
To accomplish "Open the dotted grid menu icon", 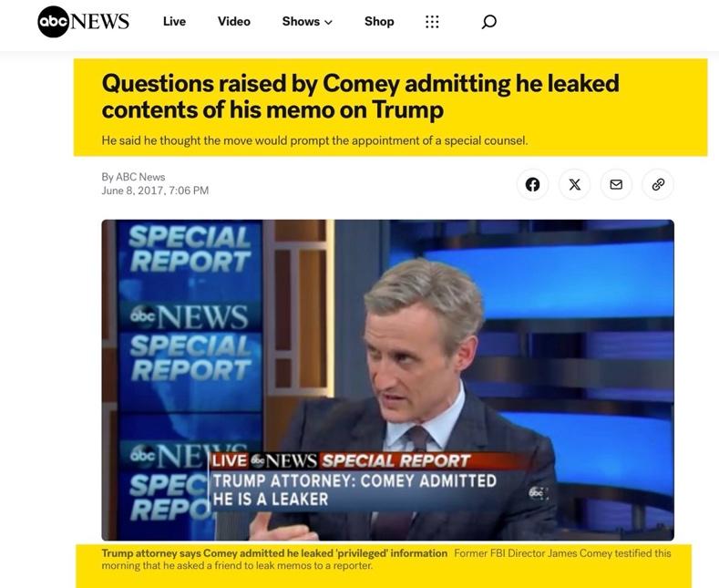I will (432, 22).
